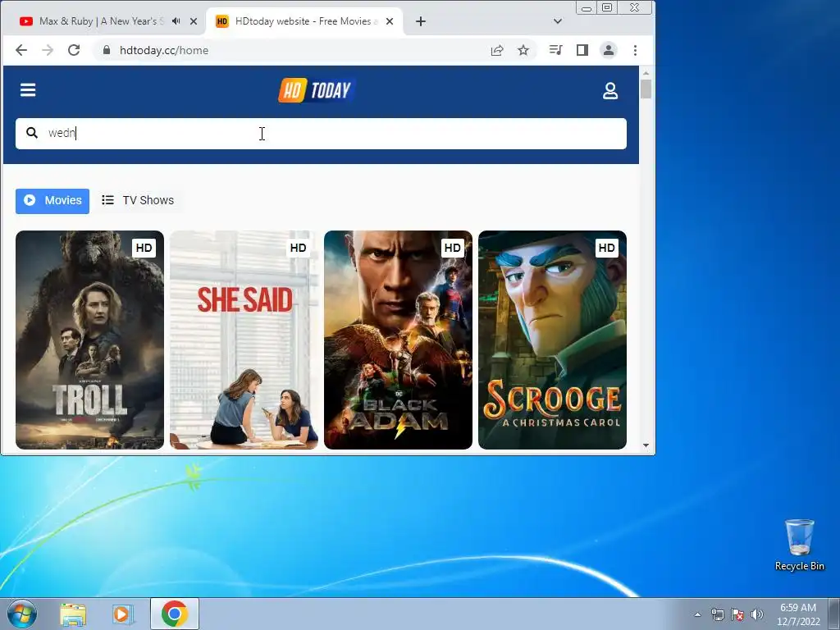Viewport: 840px width, 630px height.
Task: Open the Troll movie poster
Action: (89, 340)
